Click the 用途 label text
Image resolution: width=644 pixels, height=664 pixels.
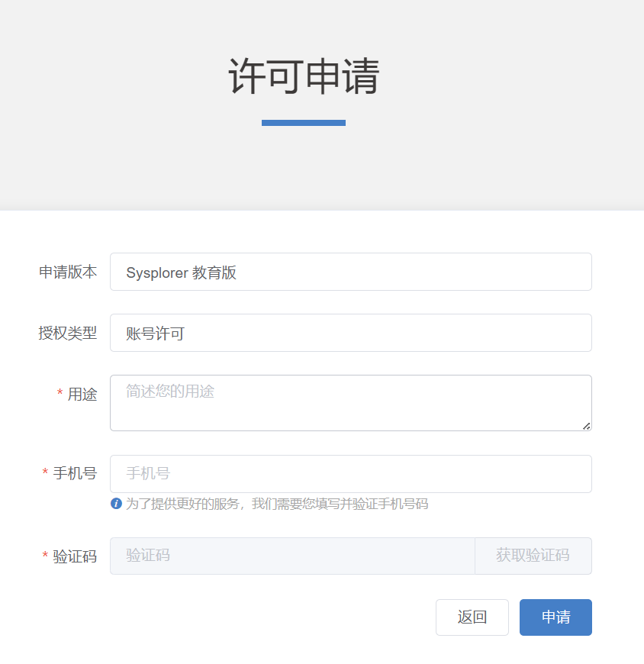point(82,394)
